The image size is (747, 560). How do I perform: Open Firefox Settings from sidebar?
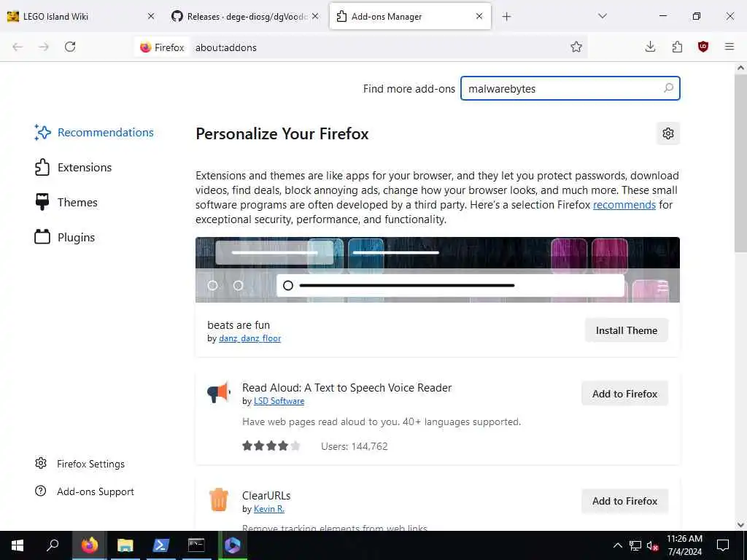coord(80,463)
